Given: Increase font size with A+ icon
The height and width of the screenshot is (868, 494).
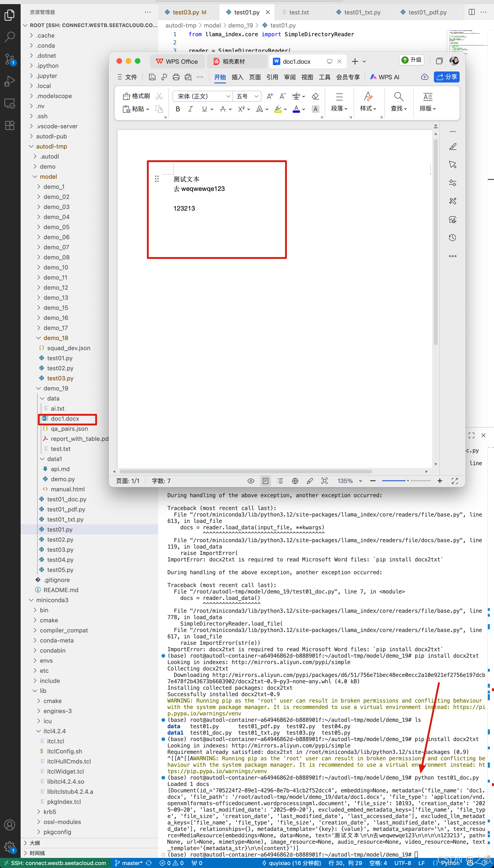Looking at the screenshot, I should (270, 96).
